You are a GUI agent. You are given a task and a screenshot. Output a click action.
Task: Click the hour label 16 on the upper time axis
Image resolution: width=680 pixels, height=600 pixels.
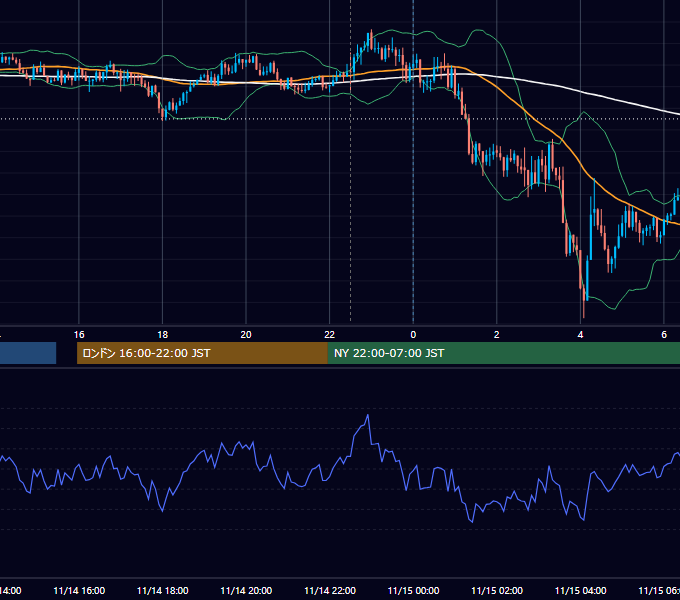point(79,335)
